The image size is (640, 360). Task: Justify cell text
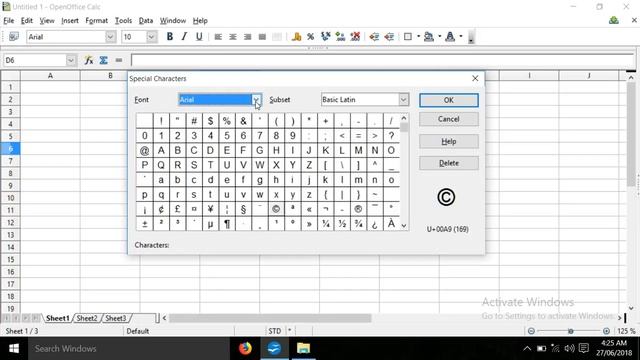click(x=262, y=37)
